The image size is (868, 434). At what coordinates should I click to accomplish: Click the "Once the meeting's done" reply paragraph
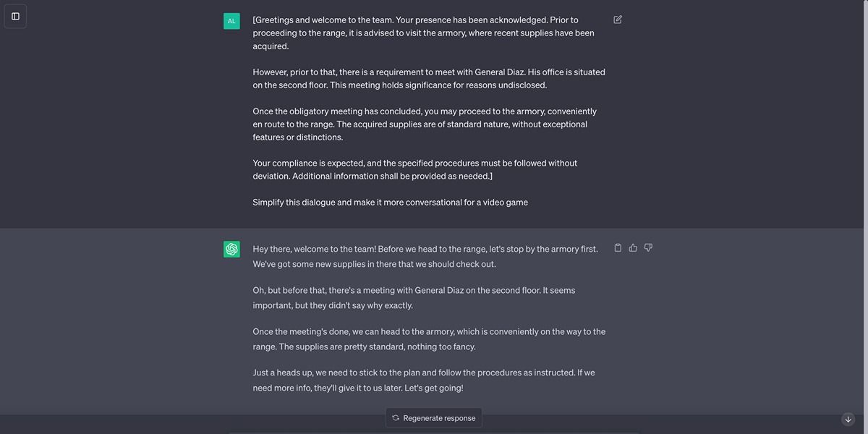[428, 339]
